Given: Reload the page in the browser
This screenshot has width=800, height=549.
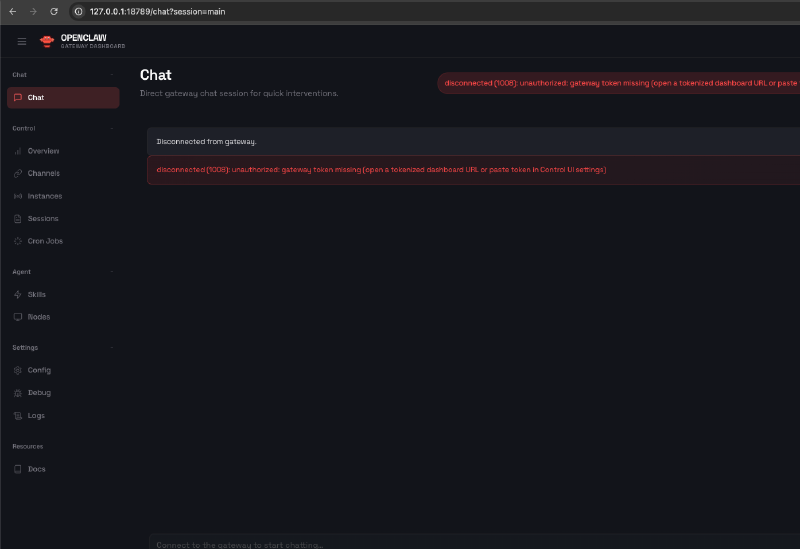Looking at the screenshot, I should click(x=53, y=11).
